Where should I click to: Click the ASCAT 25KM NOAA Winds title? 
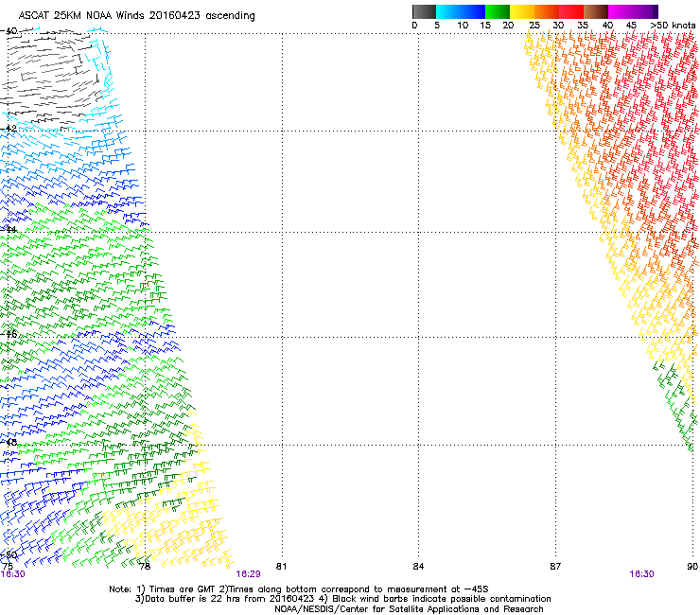tap(136, 16)
